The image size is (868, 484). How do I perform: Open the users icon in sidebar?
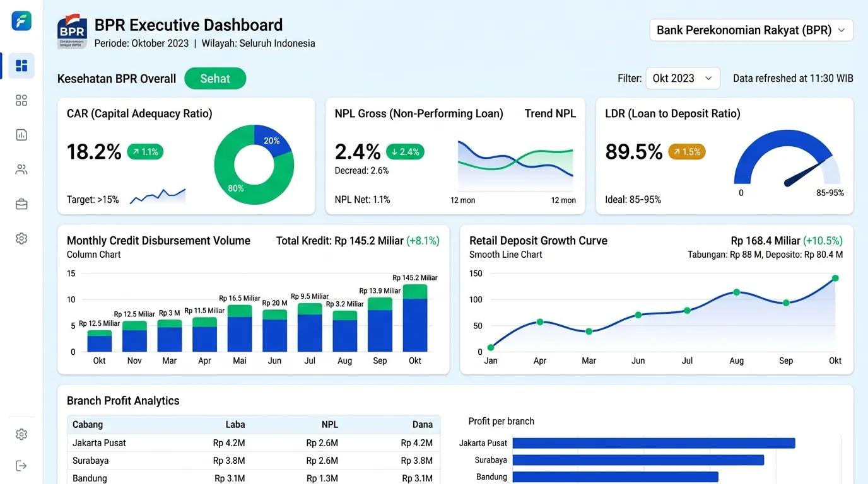[21, 170]
